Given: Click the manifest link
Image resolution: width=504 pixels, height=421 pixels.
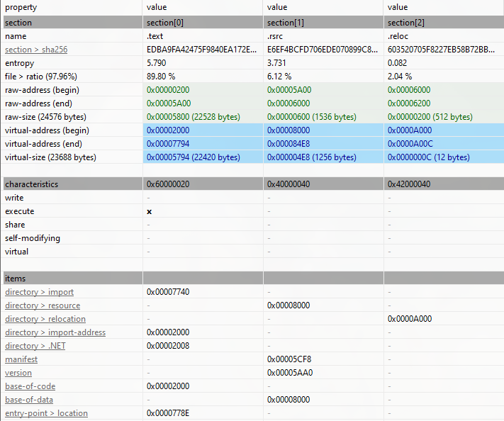Looking at the screenshot, I should coord(21,359).
